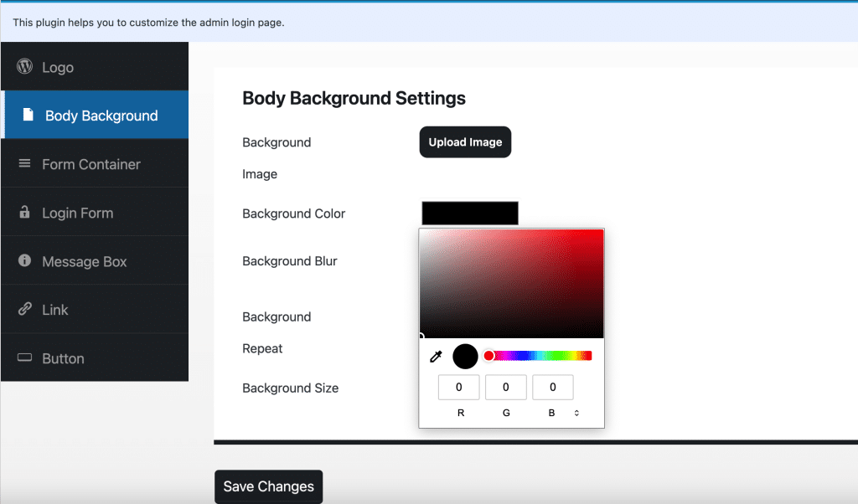
Task: Click the Save Changes button
Action: pos(268,486)
